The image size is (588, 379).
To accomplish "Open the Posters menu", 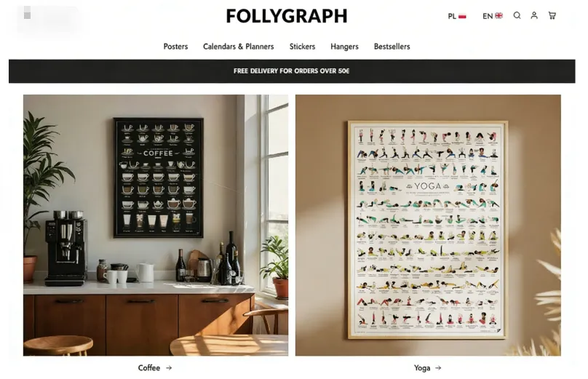I will (175, 47).
